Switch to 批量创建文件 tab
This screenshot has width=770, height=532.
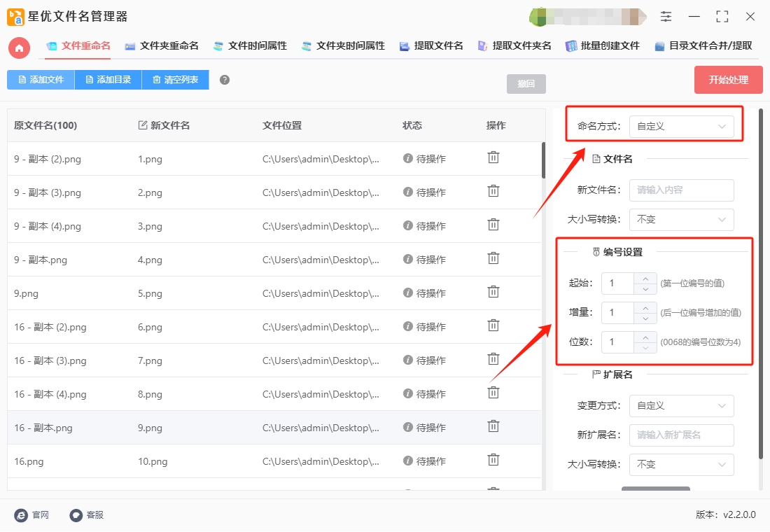coord(603,46)
